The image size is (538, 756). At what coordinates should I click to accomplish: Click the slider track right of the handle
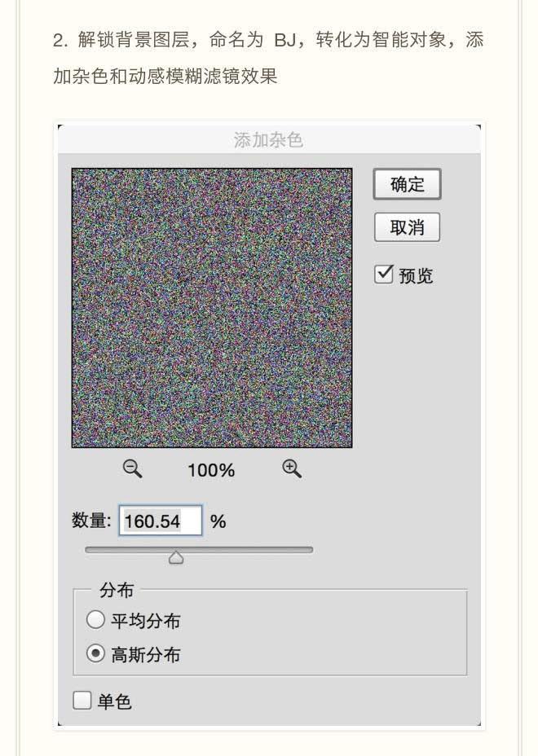246,550
